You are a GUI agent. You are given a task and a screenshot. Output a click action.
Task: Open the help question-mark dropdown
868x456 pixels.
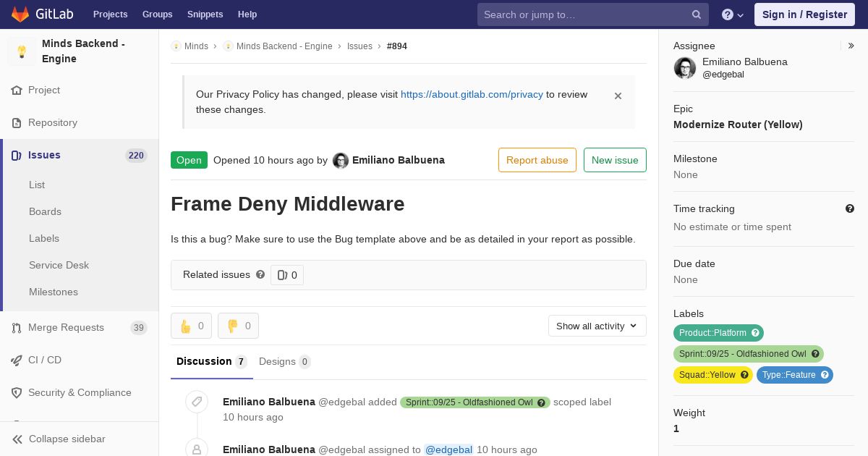coord(733,14)
